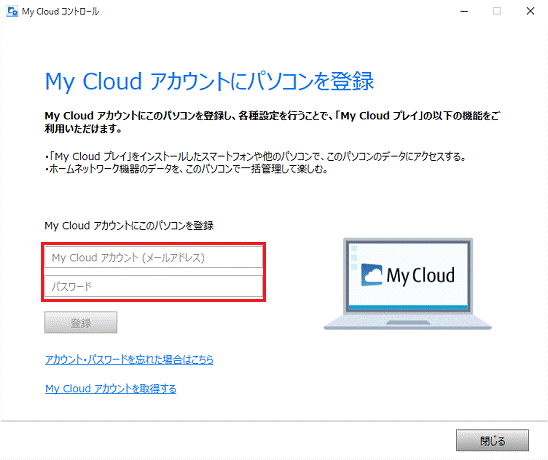Image resolution: width=548 pixels, height=460 pixels.
Task: Click the heading My Cloud アカウントにパソコンを登録
Action: coord(209,81)
